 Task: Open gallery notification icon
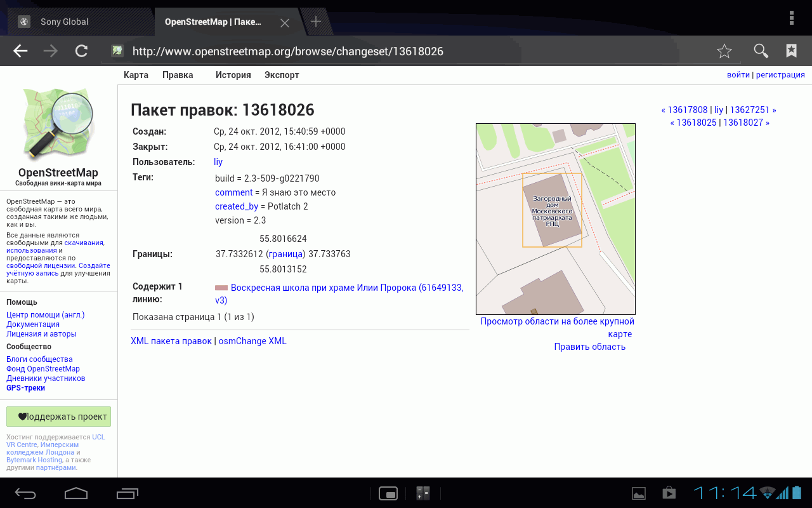[639, 493]
